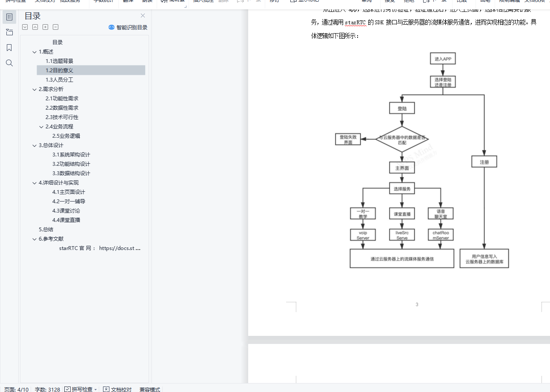Jump to 2.4业务流程 heading
The height and width of the screenshot is (392, 550).
[x=59, y=127]
